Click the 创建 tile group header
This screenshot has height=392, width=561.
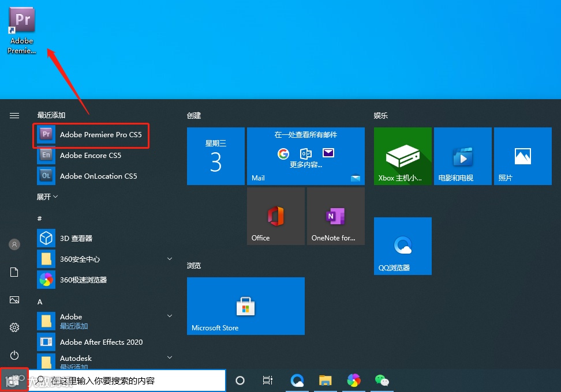[194, 115]
